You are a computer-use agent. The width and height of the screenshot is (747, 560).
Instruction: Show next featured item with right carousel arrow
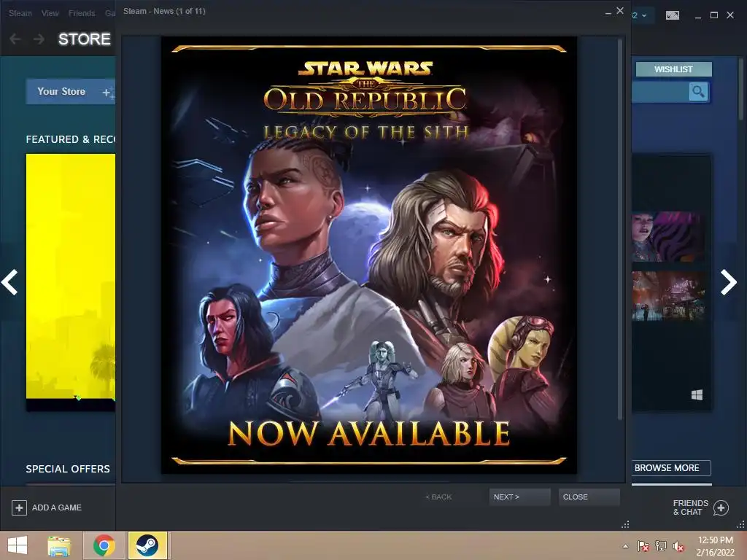pyautogui.click(x=728, y=282)
